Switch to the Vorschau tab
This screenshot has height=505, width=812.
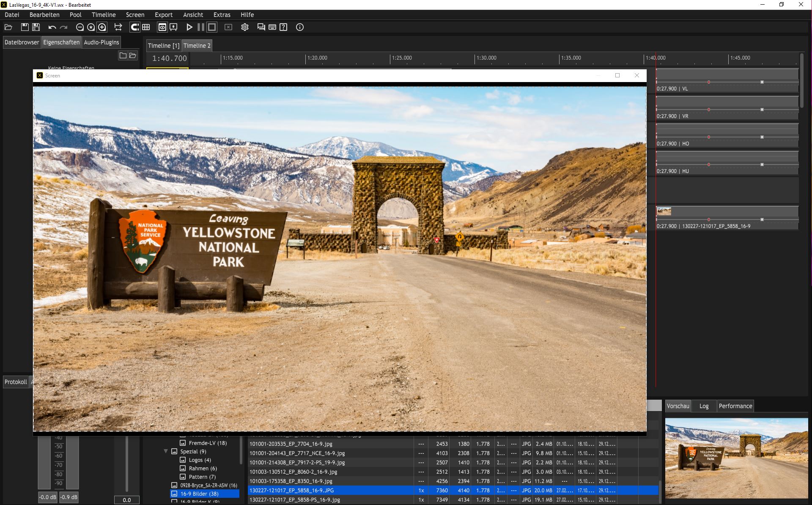pyautogui.click(x=678, y=406)
